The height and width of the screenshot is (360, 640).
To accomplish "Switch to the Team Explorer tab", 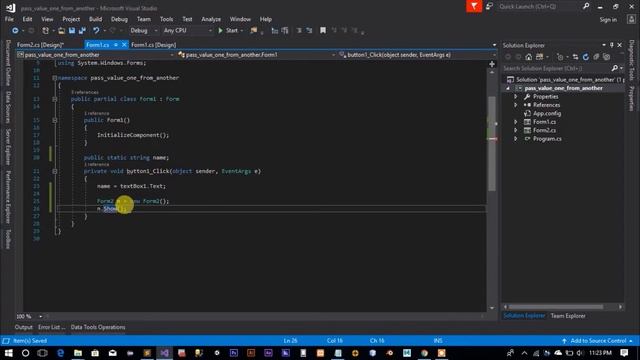I will click(568, 316).
